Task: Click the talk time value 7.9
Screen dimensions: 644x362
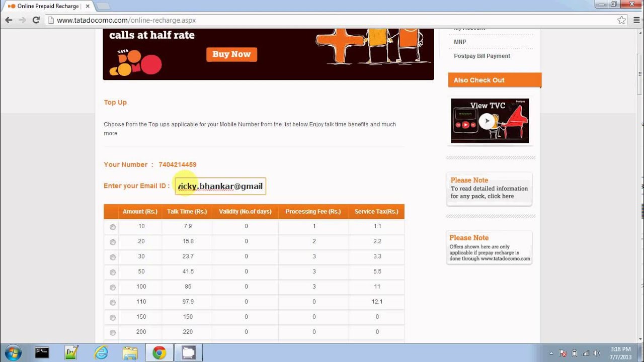Action: coord(188,226)
